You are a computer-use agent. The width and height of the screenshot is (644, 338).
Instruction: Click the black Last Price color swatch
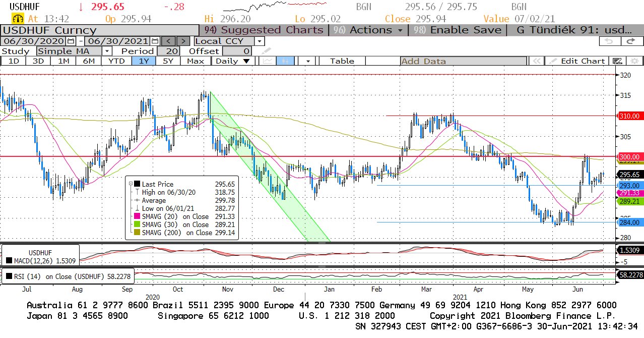tap(138, 184)
